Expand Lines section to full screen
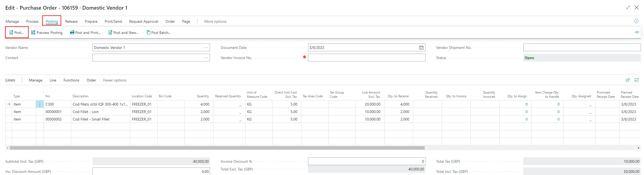This screenshot has width=644, height=175. (x=637, y=80)
